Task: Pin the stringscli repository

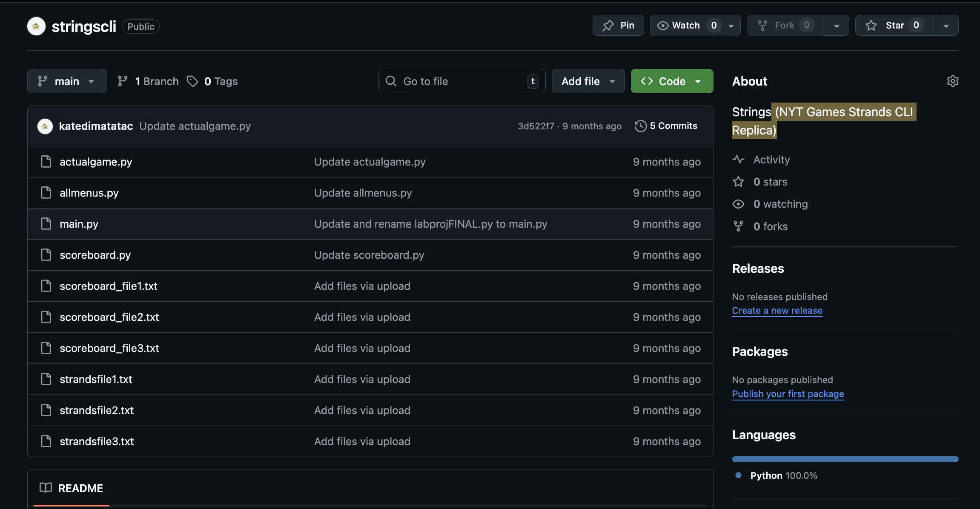Action: click(618, 26)
